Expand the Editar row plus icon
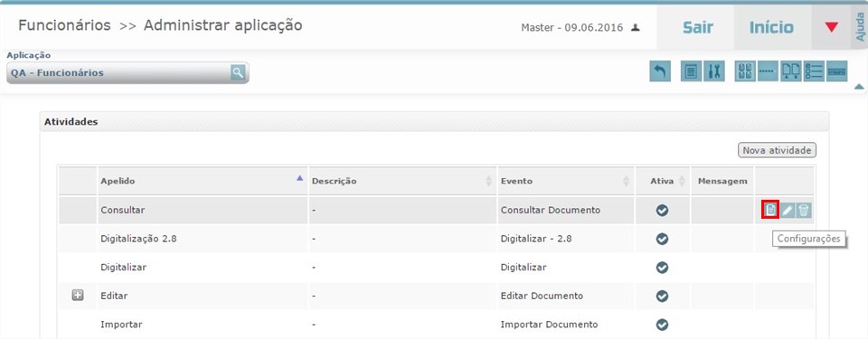 (78, 296)
